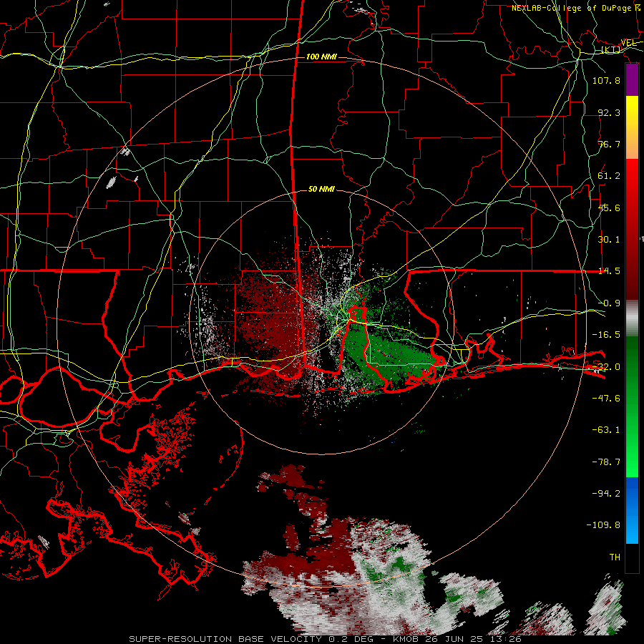This screenshot has height=644, width=644.
Task: Pick the yellow-orange band of velocity scale
Action: (632, 127)
